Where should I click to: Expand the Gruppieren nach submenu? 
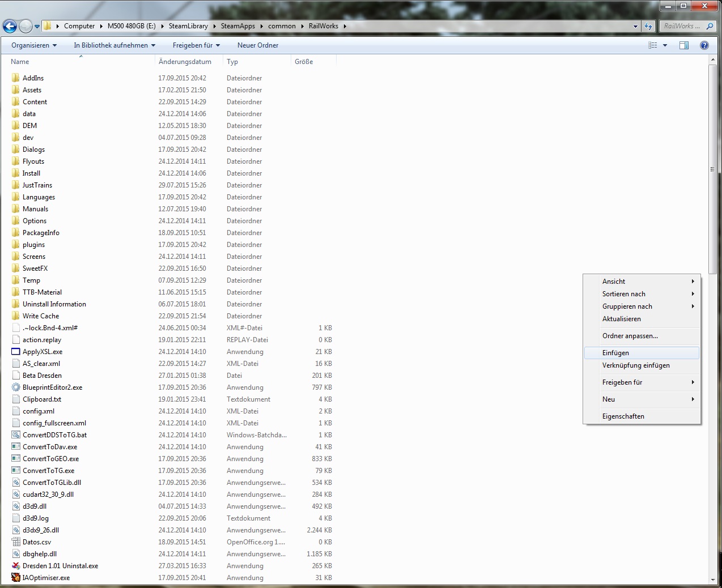[642, 306]
